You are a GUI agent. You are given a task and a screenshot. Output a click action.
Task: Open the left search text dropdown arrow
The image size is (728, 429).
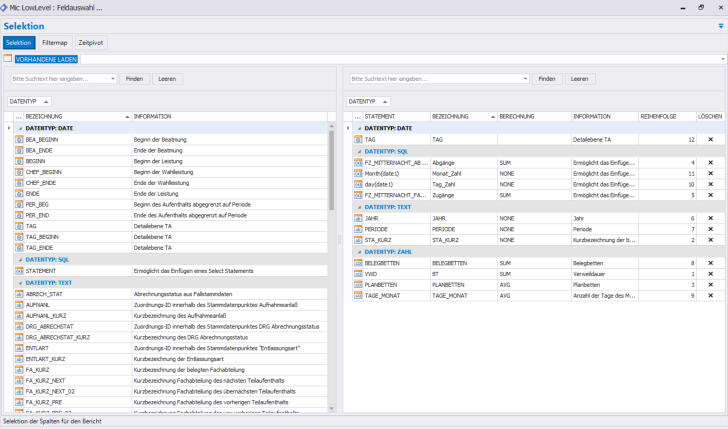tap(112, 78)
